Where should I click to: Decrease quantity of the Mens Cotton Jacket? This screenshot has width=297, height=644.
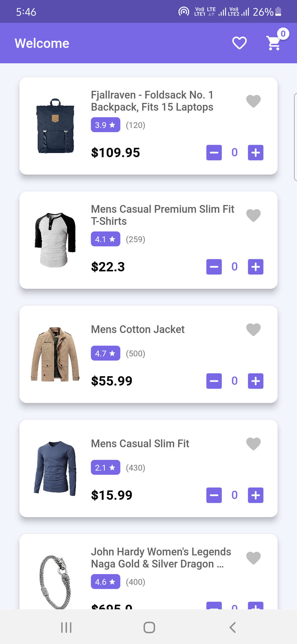214,381
